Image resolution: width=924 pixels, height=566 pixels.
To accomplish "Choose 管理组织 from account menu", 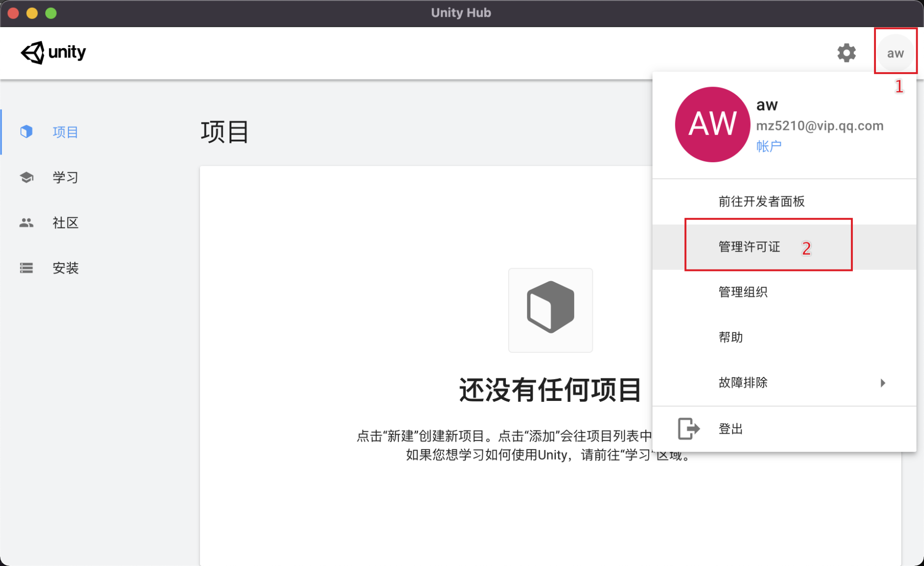I will tap(784, 292).
